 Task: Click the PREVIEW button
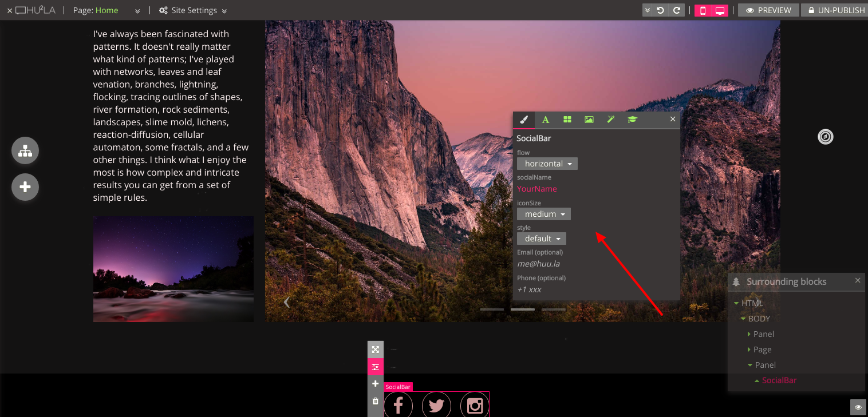click(x=768, y=10)
